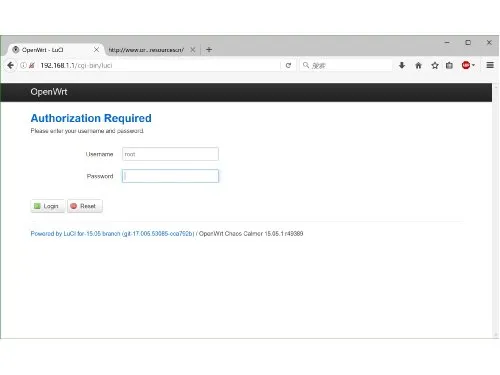Clear the form with the Reset button

(x=85, y=206)
